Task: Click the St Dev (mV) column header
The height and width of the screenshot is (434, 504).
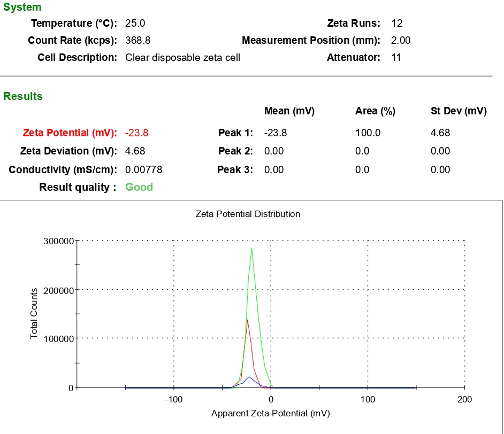Action: click(459, 111)
